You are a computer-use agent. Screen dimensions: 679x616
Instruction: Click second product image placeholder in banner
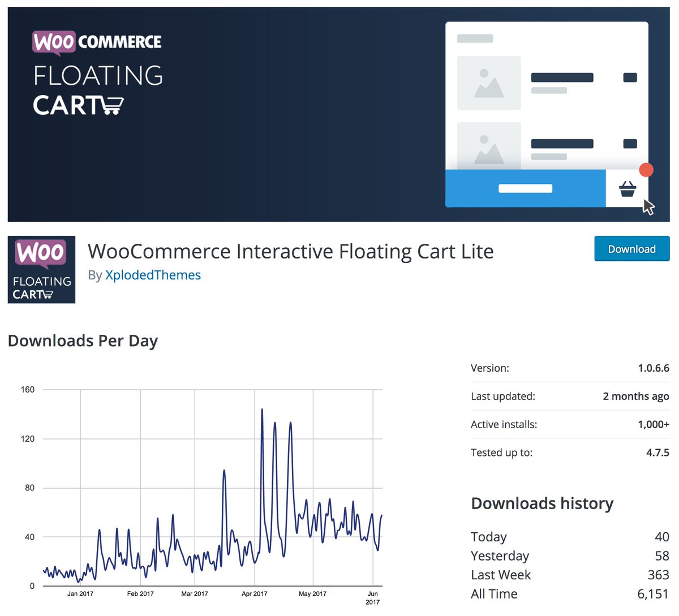[x=489, y=145]
